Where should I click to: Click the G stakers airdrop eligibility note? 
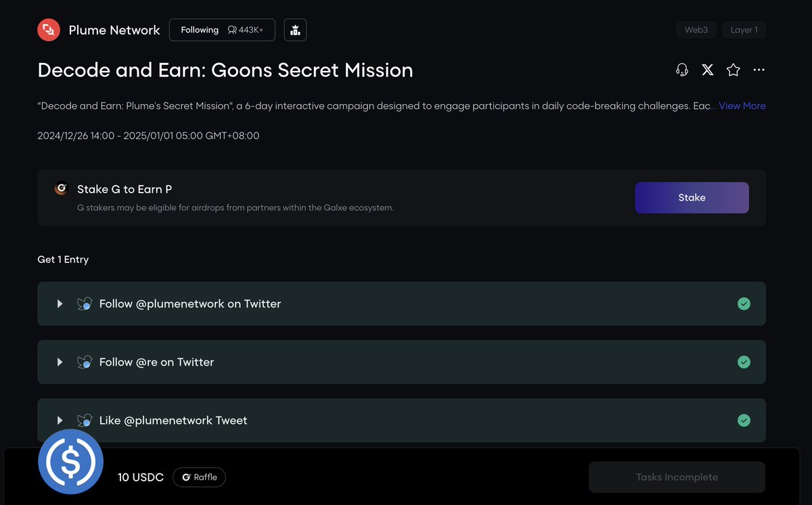(235, 208)
